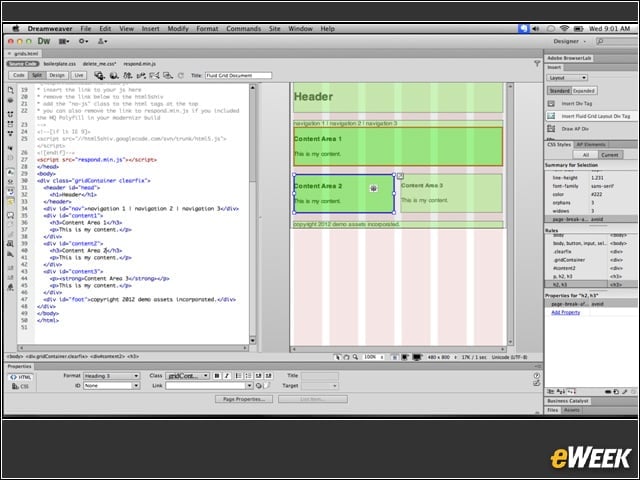640x480 pixels.
Task: Click the search field beside Designer
Action: 616,41
